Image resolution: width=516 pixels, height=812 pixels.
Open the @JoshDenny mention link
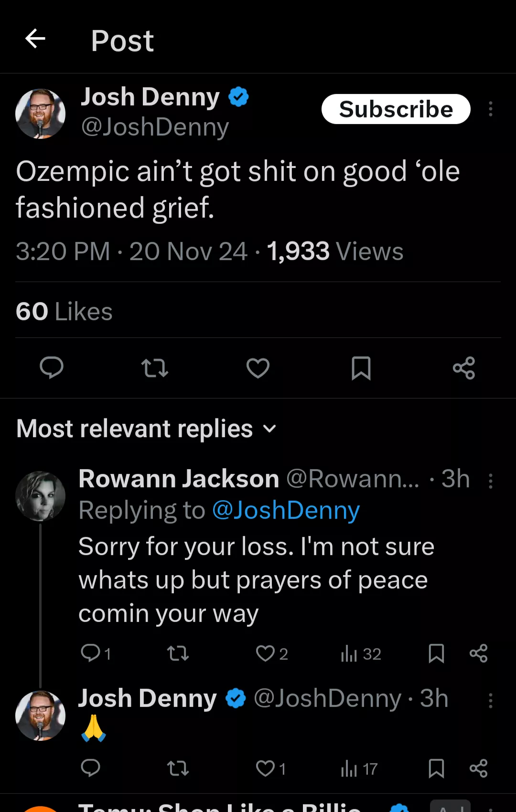click(286, 510)
